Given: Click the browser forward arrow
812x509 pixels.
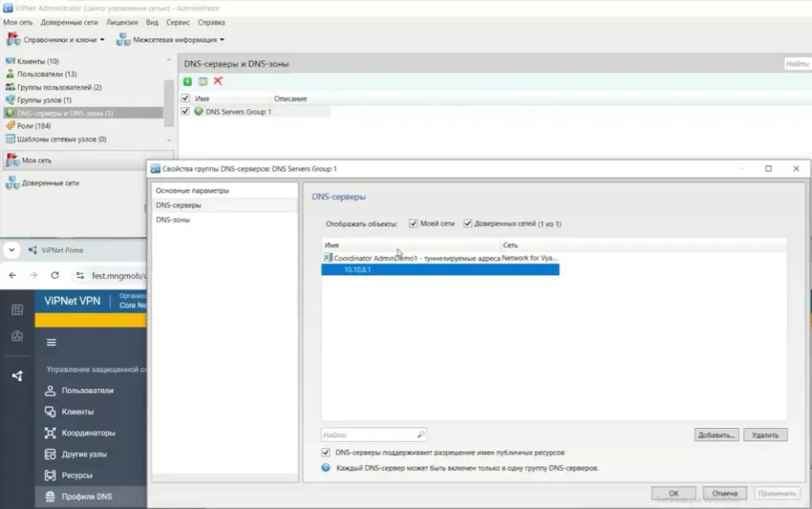Looking at the screenshot, I should (x=33, y=275).
